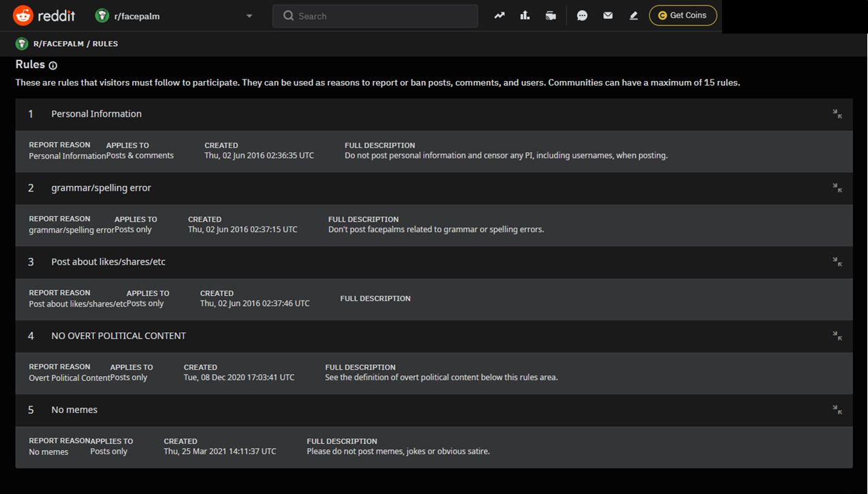The image size is (868, 494).
Task: Click the Reddit home logo
Action: point(44,16)
